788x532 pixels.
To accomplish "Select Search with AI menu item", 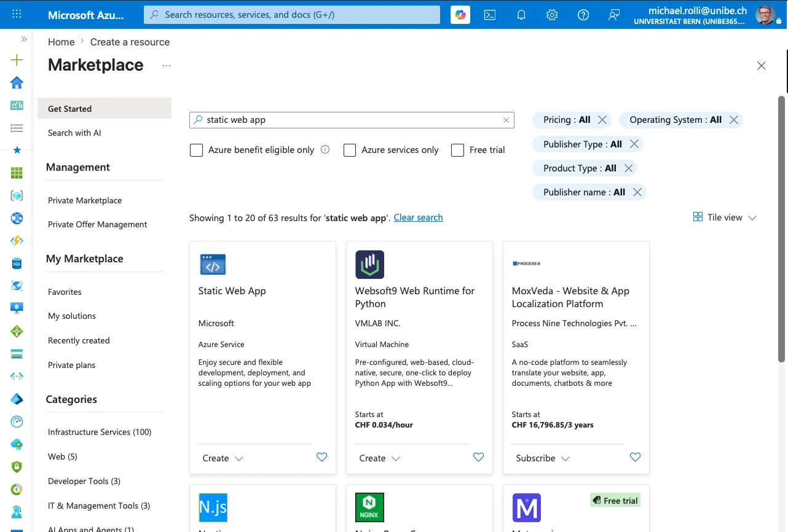I will (74, 133).
